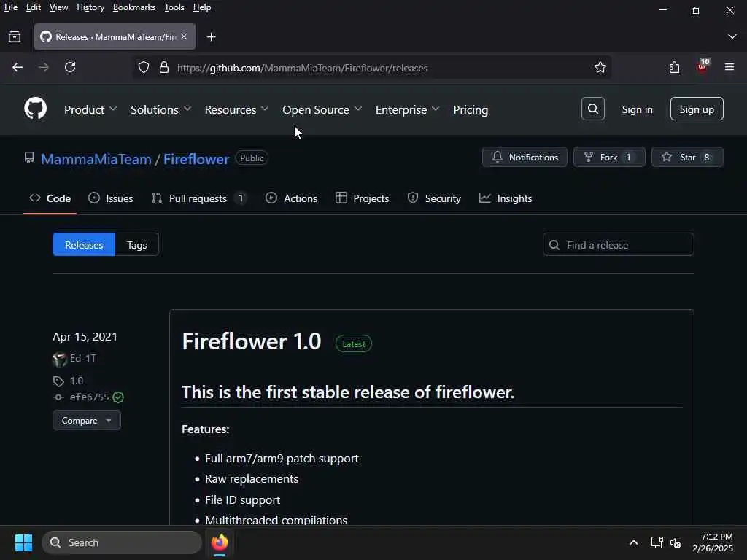Click the GitHub Octocat logo
The width and height of the screenshot is (747, 560).
[x=35, y=109]
